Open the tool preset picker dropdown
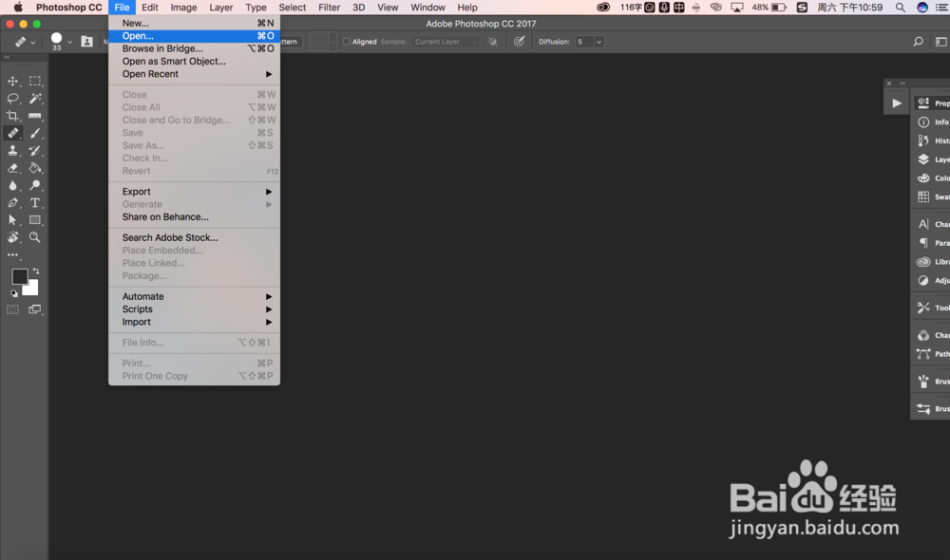This screenshot has height=560, width=950. point(32,42)
